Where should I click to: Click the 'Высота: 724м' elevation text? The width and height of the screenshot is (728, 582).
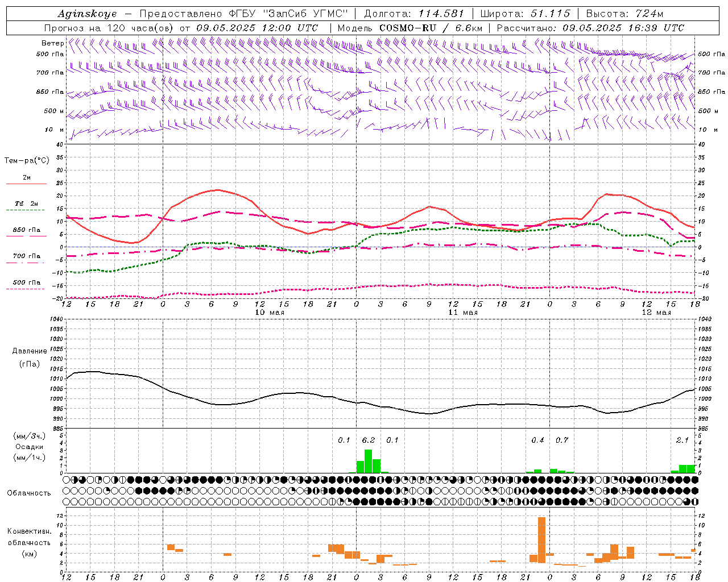(x=624, y=14)
